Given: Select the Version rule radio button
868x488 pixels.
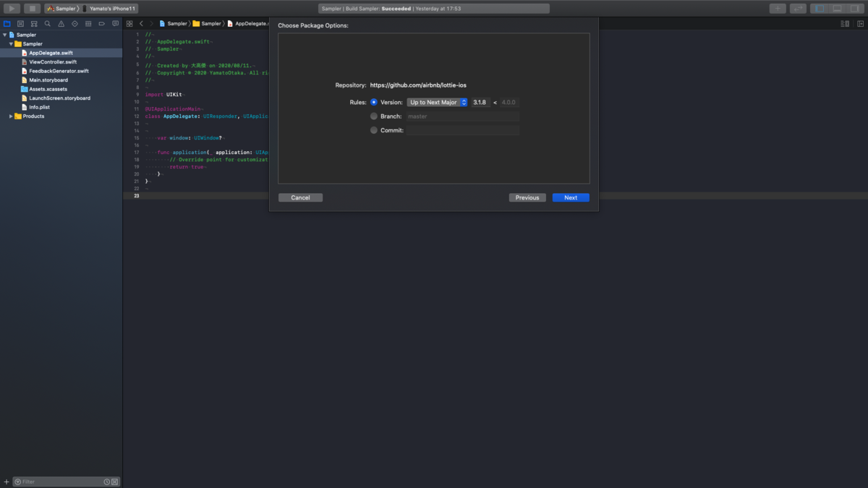Looking at the screenshot, I should click(x=374, y=103).
